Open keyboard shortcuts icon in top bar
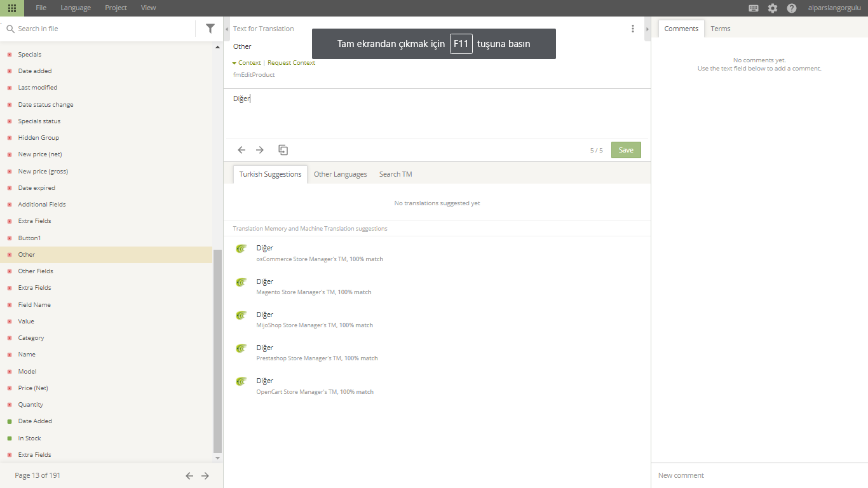868x488 pixels. coord(754,8)
